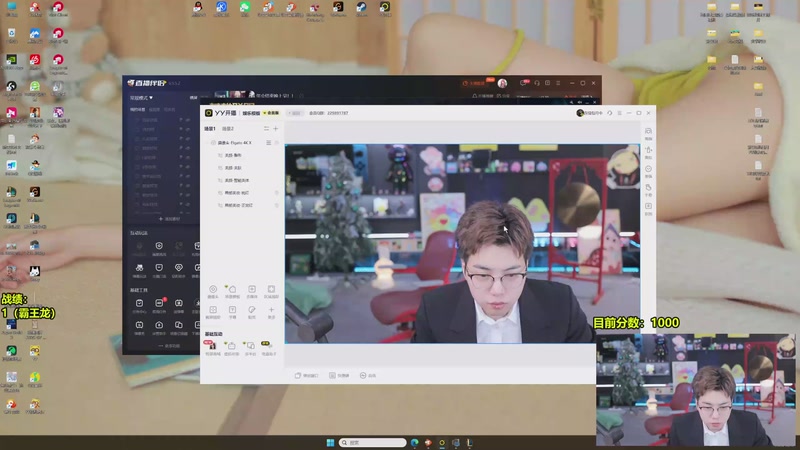Open the sticker tool in YY开播
The height and width of the screenshot is (450, 800).
tap(252, 312)
